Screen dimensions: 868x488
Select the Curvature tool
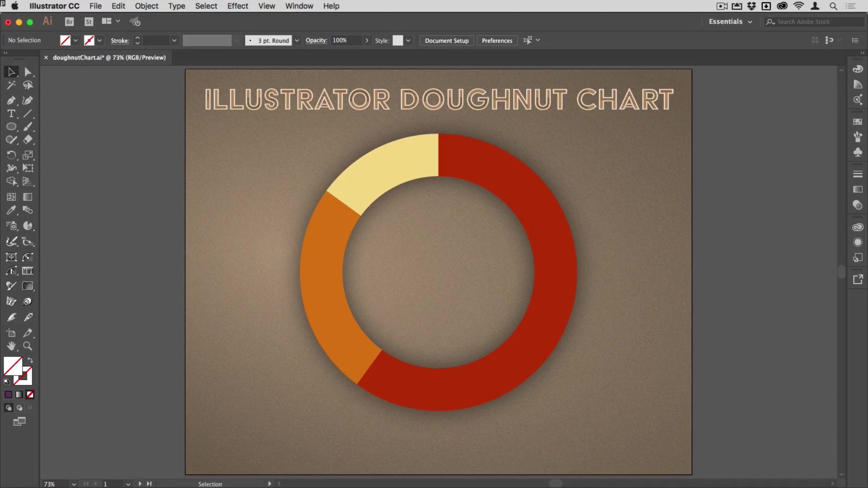pos(28,100)
